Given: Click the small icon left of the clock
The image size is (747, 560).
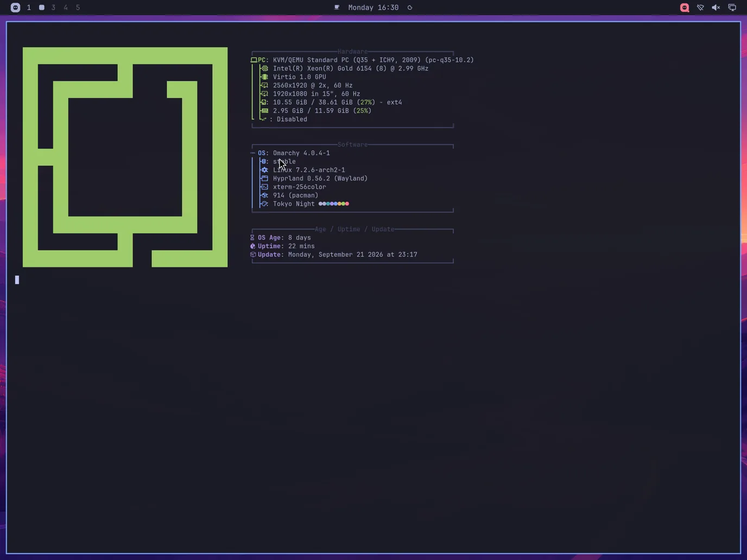Looking at the screenshot, I should pos(337,8).
